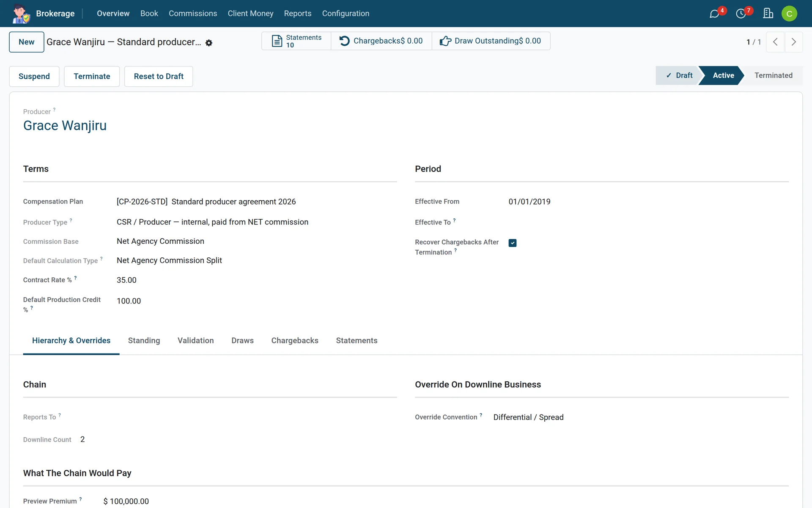Open the green user avatar menu

pyautogui.click(x=789, y=14)
